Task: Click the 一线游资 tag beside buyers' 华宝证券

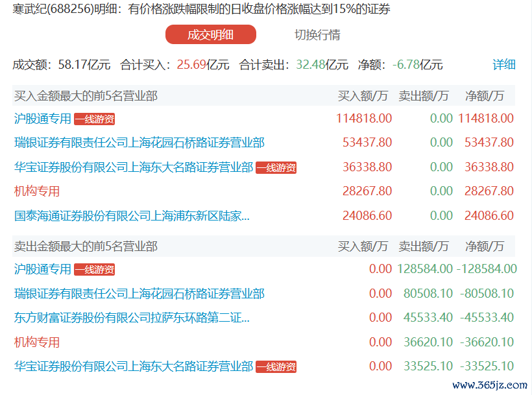Action: [x=276, y=167]
